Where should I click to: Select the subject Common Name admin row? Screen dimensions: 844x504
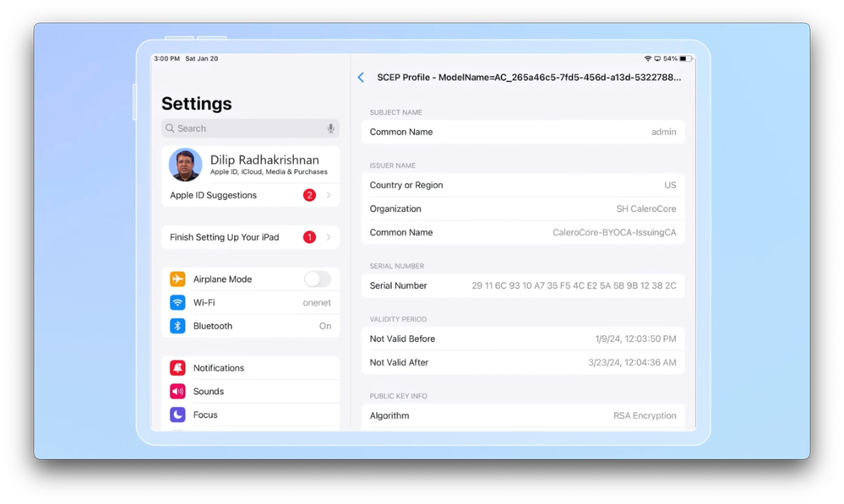click(x=523, y=132)
